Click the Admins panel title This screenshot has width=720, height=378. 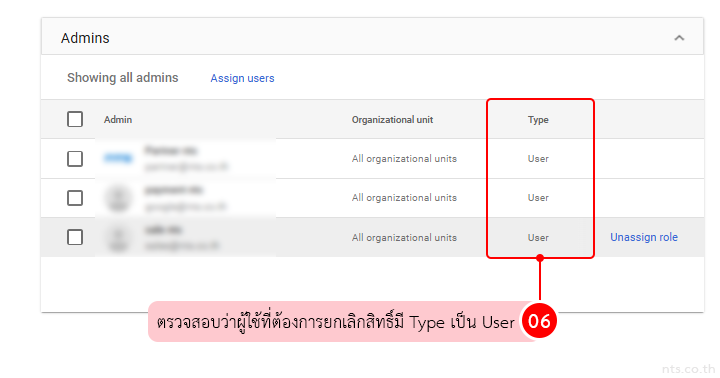(x=85, y=38)
